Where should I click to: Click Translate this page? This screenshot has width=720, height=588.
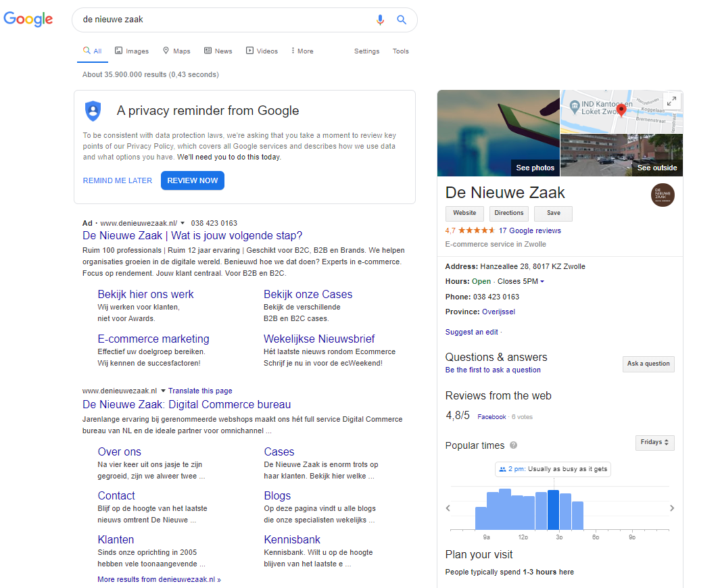[200, 391]
